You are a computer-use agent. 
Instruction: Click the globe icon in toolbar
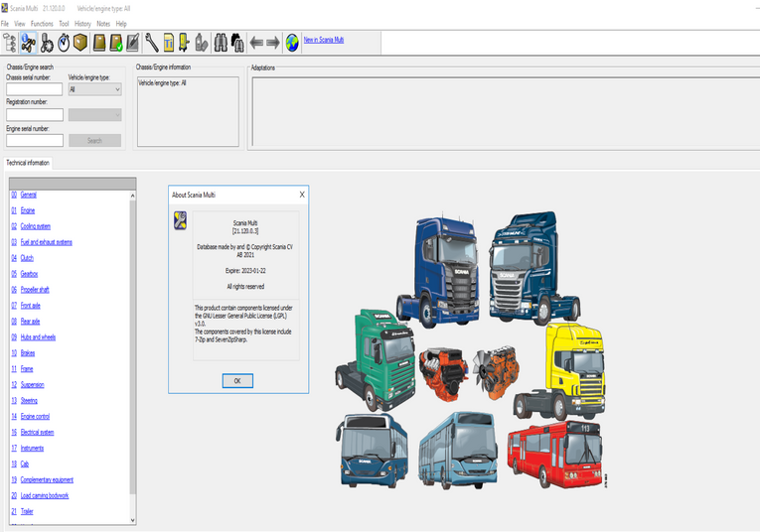[291, 42]
